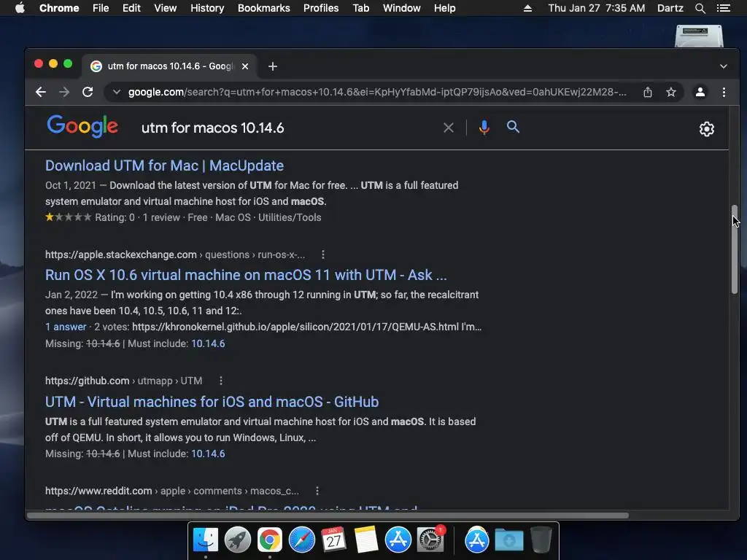Open Safari from the Dock

pos(301,540)
